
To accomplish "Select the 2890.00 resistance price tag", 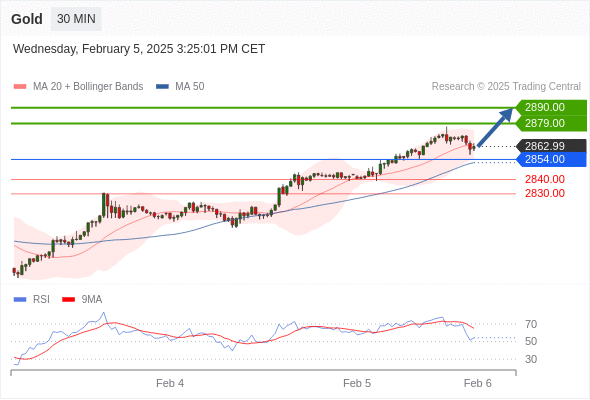I will [551, 107].
